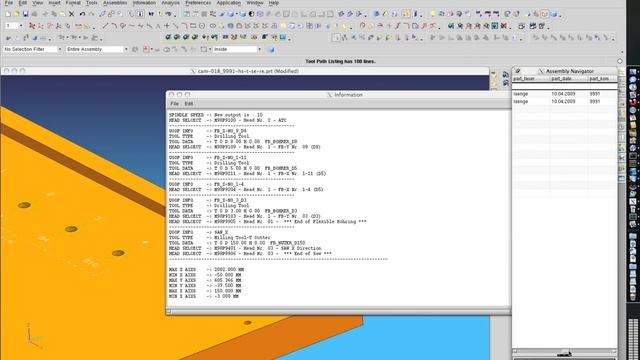This screenshot has height=360, width=640.
Task: Click the X11 icon in the Dock
Action: pos(633,202)
